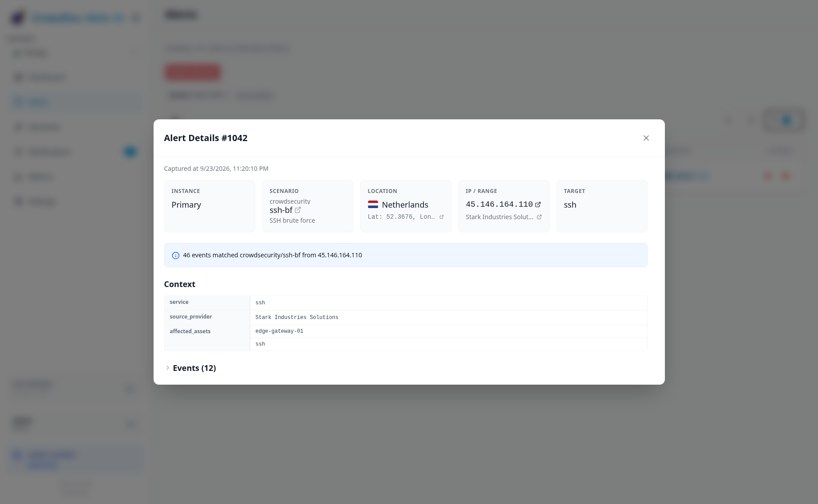Click the Captured at 9/23/2026 timestamp
The image size is (818, 504).
(x=216, y=169)
